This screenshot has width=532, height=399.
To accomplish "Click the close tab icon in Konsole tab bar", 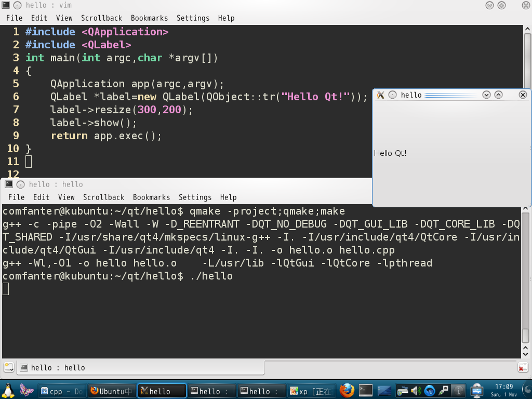I will (x=523, y=367).
